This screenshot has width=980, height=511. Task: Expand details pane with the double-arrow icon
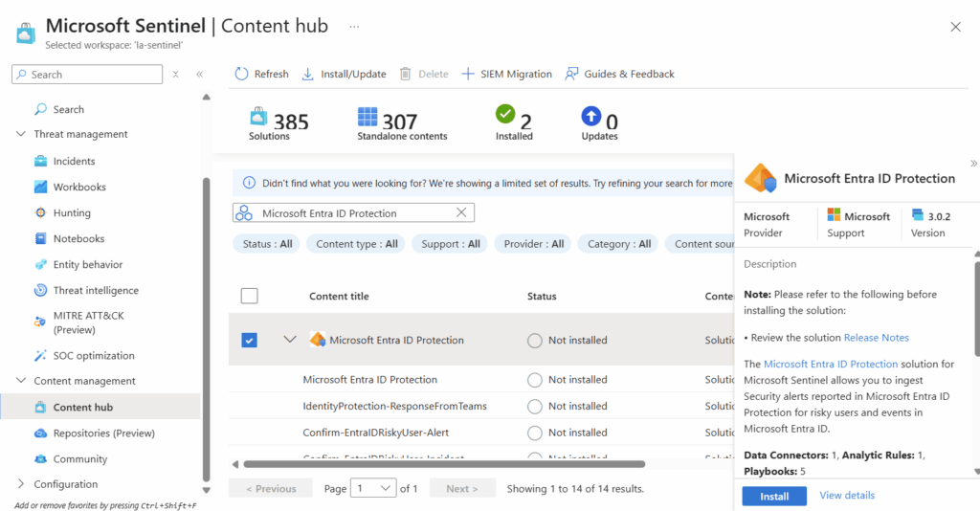(x=973, y=164)
